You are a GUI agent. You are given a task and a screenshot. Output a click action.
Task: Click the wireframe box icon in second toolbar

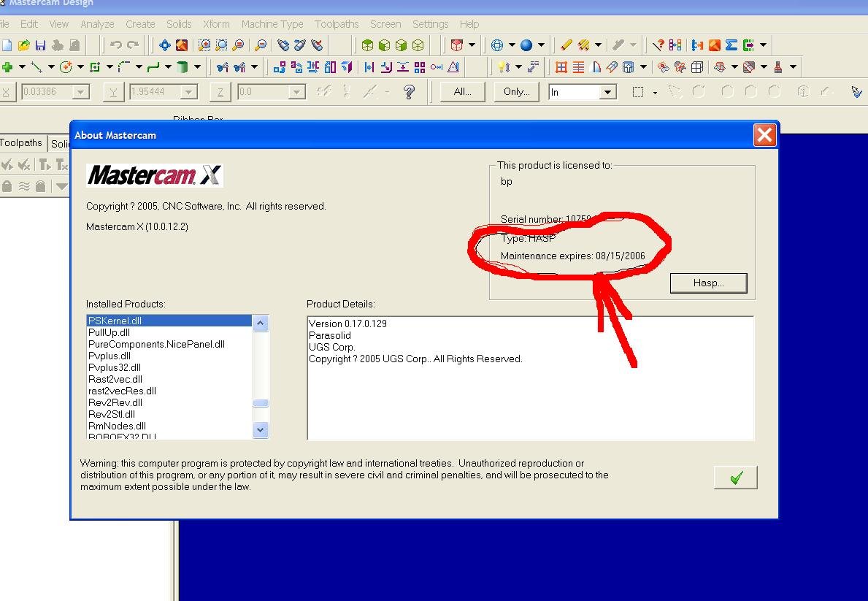point(697,67)
